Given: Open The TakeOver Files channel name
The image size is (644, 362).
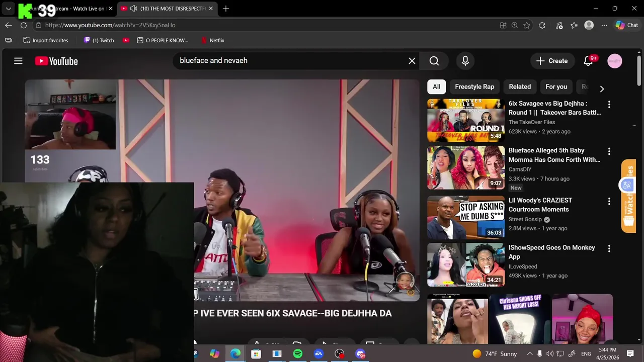Looking at the screenshot, I should (532, 122).
